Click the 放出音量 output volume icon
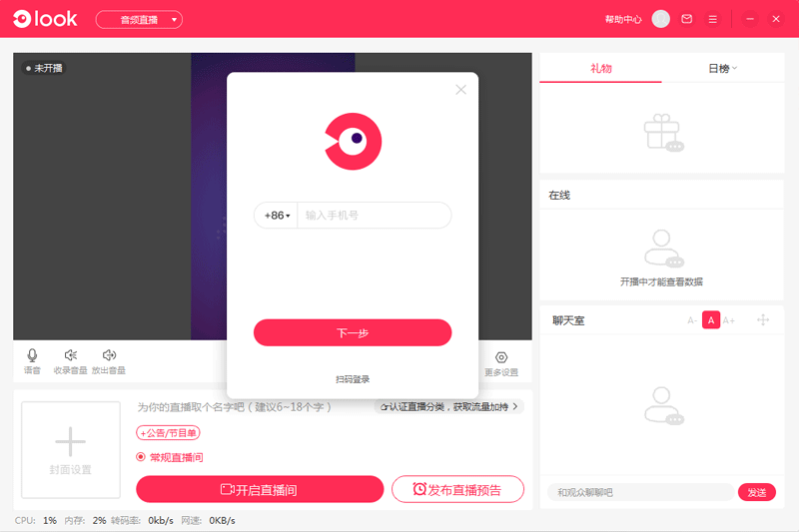Viewport: 799px width, 532px height. [109, 356]
